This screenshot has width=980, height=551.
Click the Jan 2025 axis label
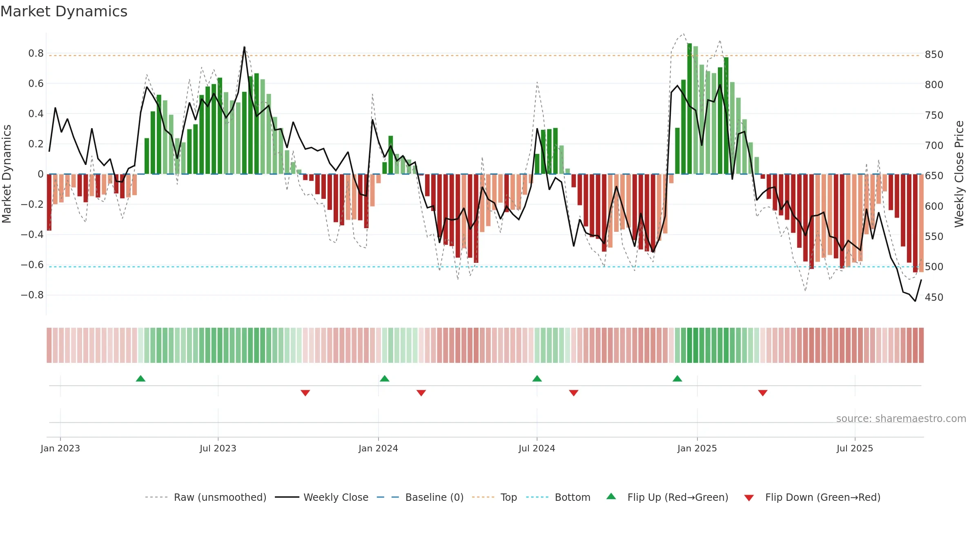[697, 448]
